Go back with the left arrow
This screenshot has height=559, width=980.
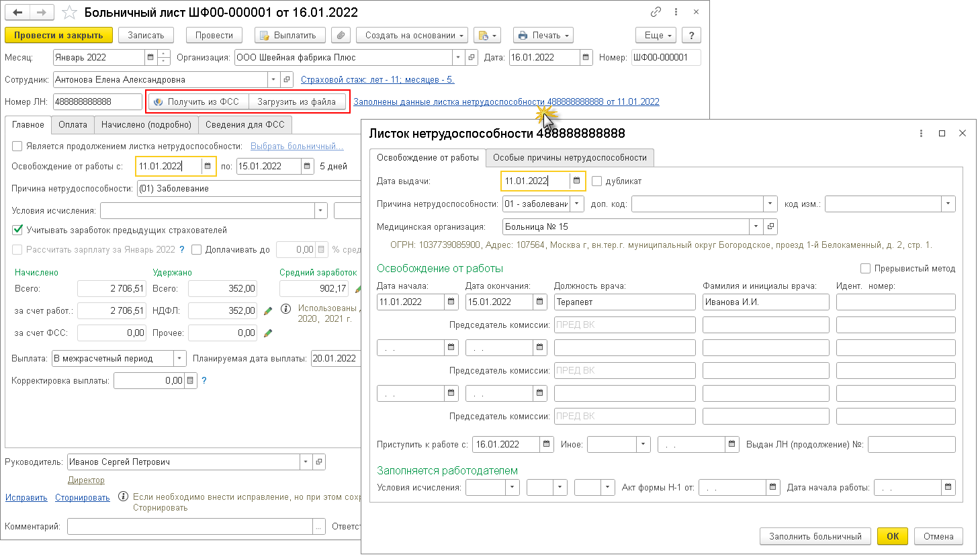(x=18, y=13)
